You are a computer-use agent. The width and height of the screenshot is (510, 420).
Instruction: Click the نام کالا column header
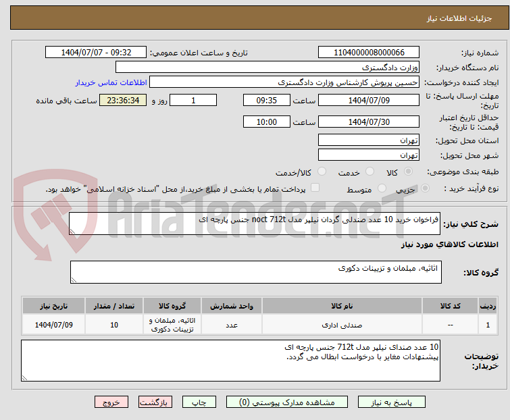click(342, 306)
